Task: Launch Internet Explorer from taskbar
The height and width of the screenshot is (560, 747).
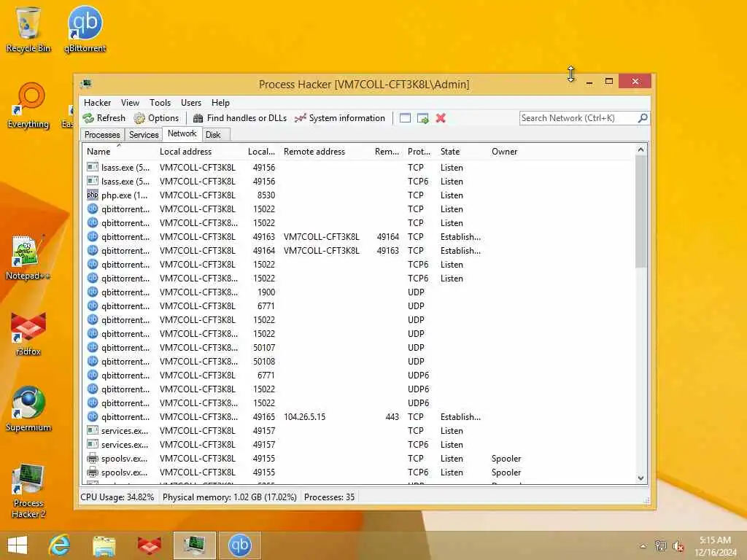Action: click(60, 545)
